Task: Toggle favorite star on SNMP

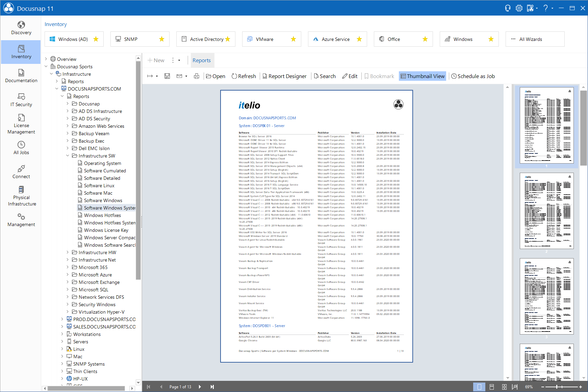Action: (x=162, y=39)
